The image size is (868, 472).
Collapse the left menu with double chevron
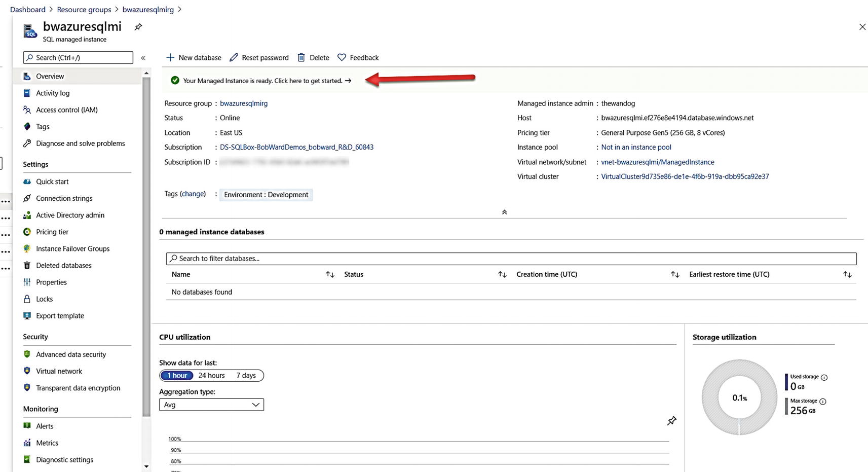[x=143, y=58]
